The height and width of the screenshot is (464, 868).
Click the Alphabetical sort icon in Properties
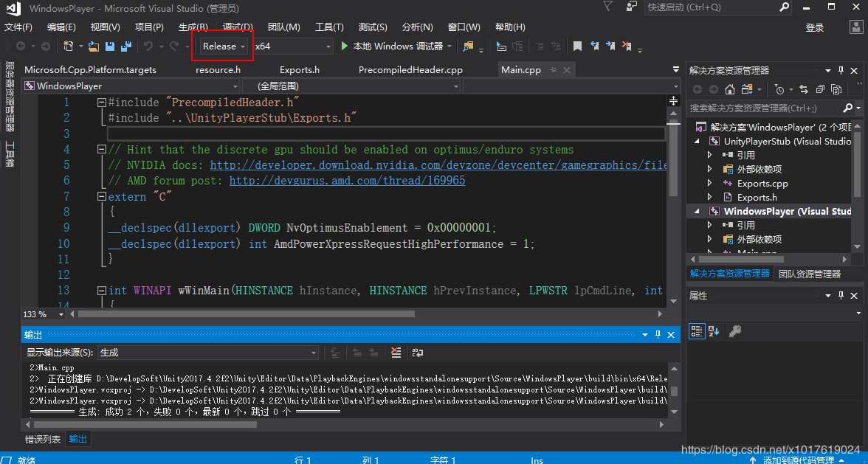pos(714,331)
